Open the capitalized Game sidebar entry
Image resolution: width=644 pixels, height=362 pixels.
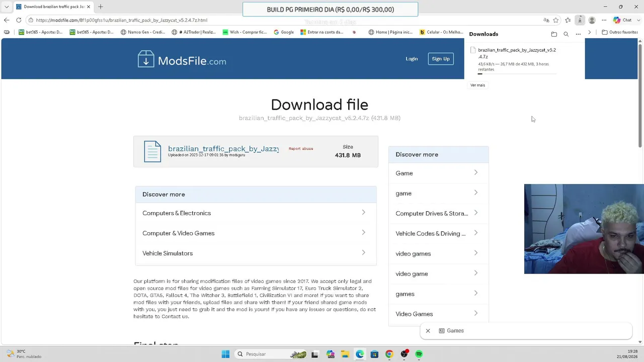point(404,173)
